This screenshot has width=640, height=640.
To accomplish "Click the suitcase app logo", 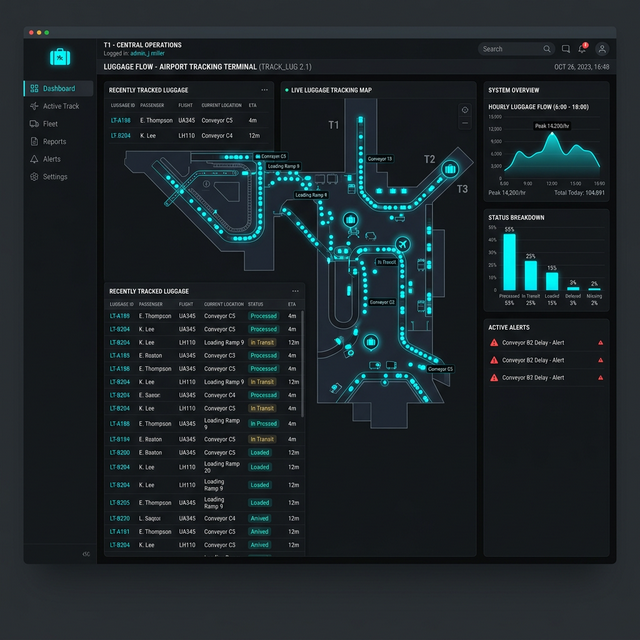I will [x=60, y=57].
